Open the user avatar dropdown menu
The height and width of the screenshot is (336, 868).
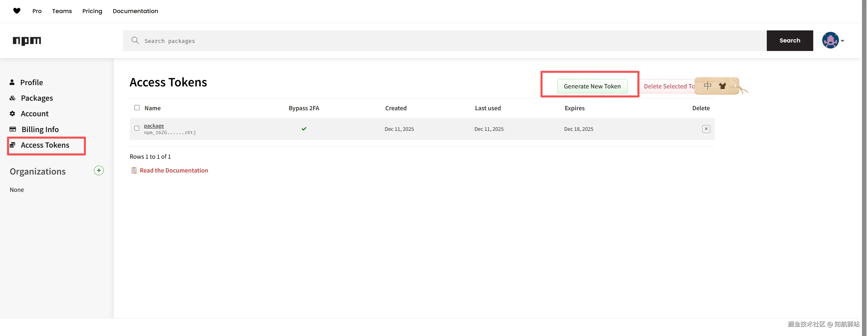(833, 40)
